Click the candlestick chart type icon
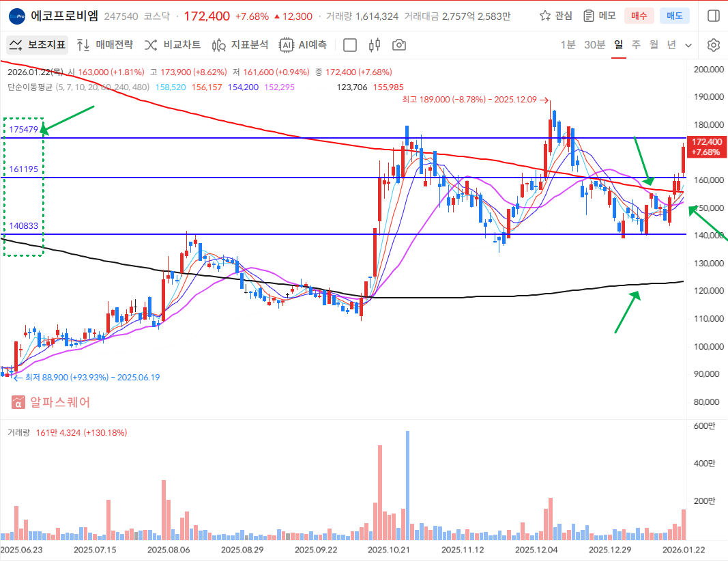Image resolution: width=728 pixels, height=562 pixels. (x=374, y=45)
